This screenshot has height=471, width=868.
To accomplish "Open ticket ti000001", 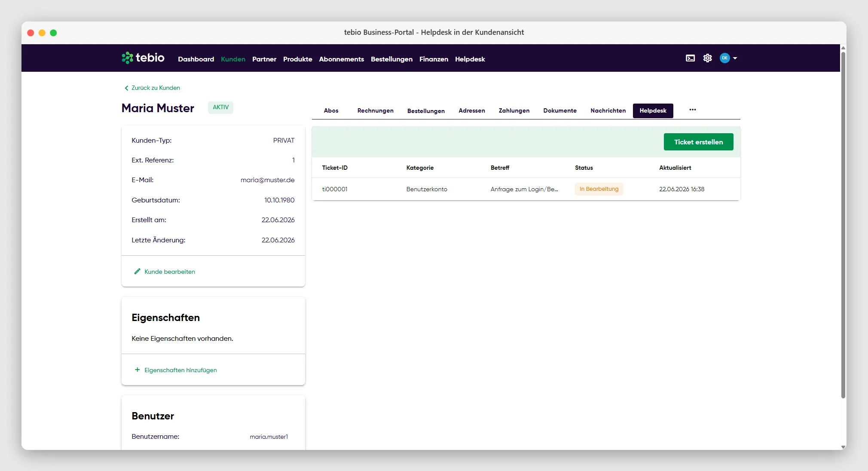I will [x=335, y=189].
